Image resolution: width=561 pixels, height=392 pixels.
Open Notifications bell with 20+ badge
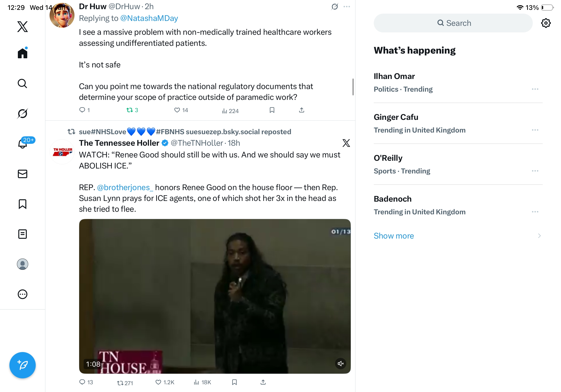point(23,143)
